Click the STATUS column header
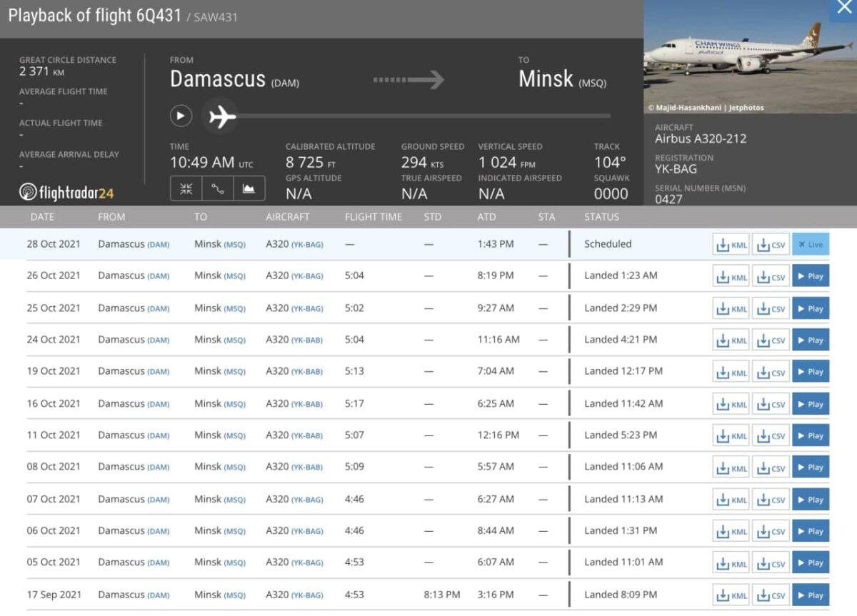This screenshot has width=857, height=616. pos(601,217)
